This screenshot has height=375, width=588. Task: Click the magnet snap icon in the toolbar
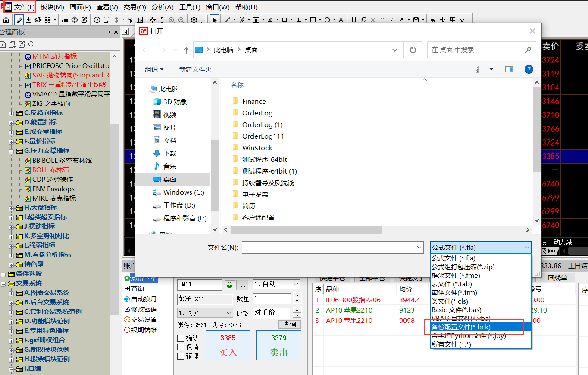tap(353, 20)
